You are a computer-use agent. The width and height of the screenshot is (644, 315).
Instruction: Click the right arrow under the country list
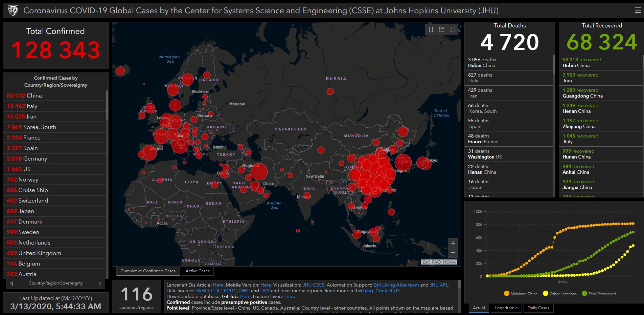click(x=100, y=283)
